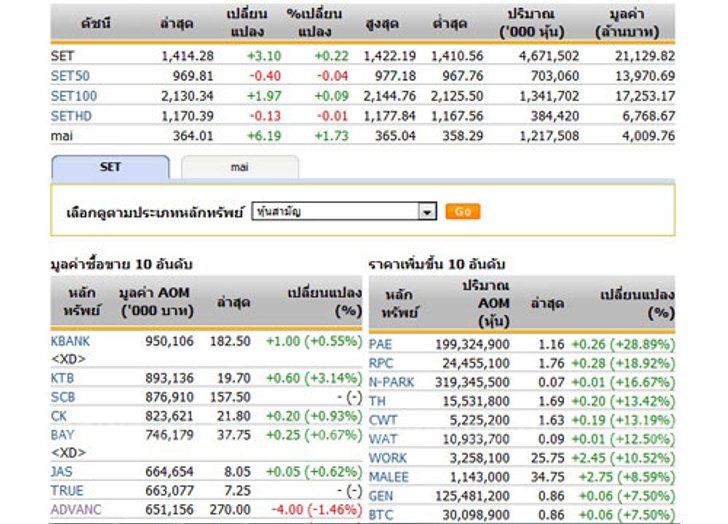This screenshot has height=524, width=728.
Task: Click ADVANC change -4.00 (-1.46%)
Action: coord(316,510)
